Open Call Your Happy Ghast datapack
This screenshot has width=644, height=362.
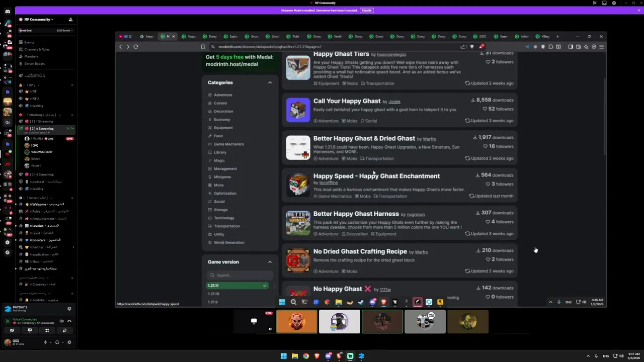(347, 101)
